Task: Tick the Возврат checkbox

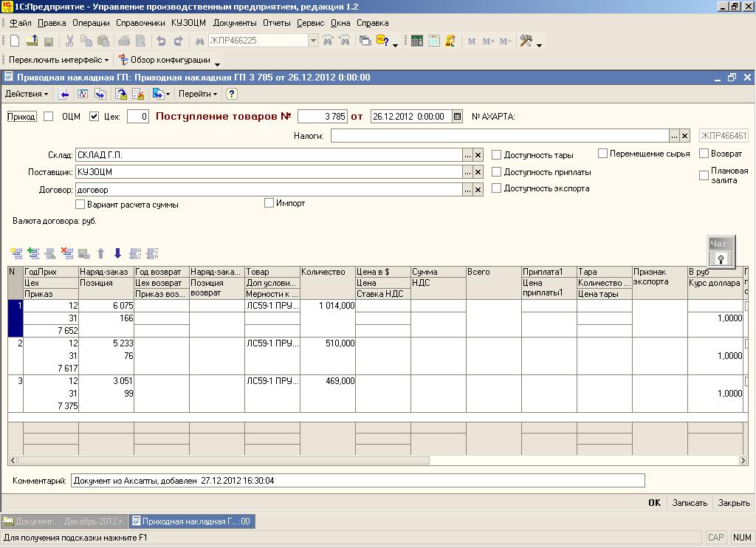Action: (x=704, y=154)
